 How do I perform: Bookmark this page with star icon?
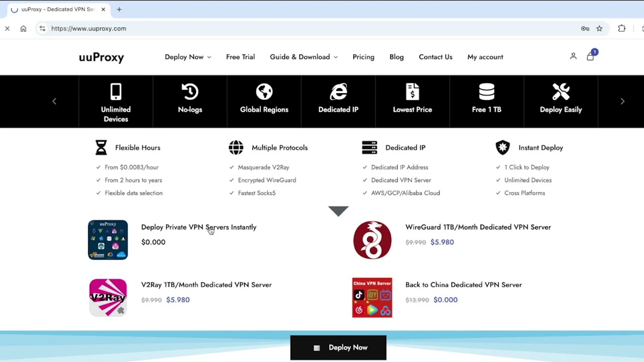(x=599, y=29)
